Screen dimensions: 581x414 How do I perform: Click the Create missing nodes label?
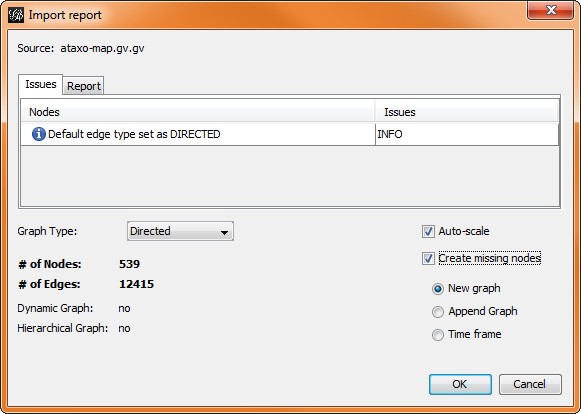489,258
